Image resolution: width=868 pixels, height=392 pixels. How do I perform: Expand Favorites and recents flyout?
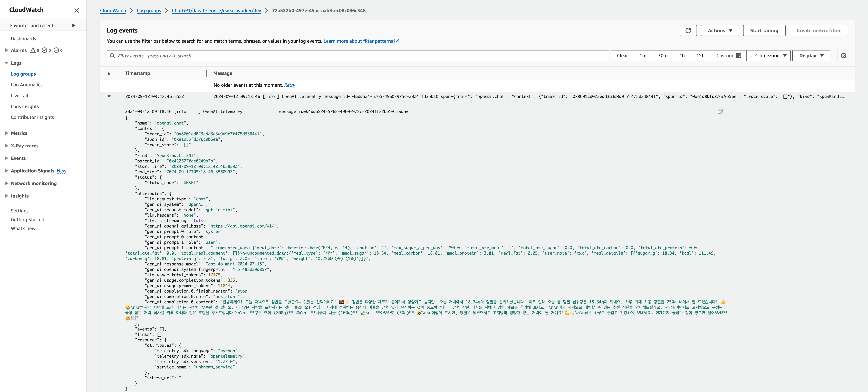(73, 26)
